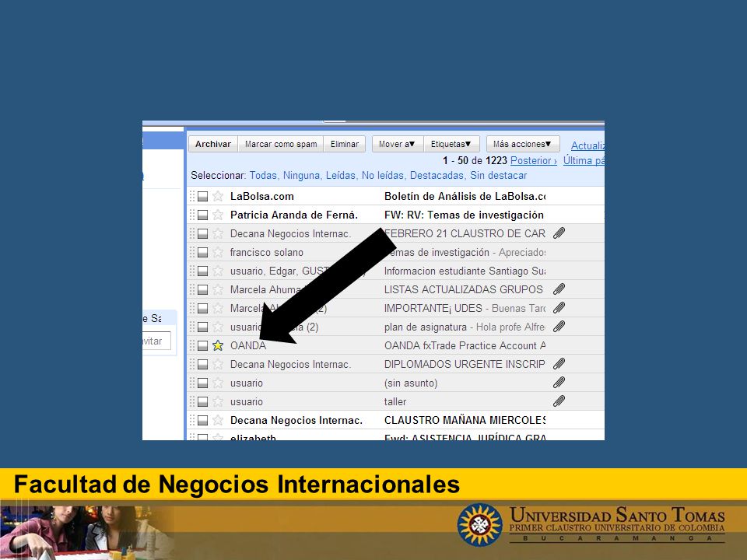Tick the (sin asunto) email checkbox
Viewport: 747px width, 560px height.
coord(202,383)
